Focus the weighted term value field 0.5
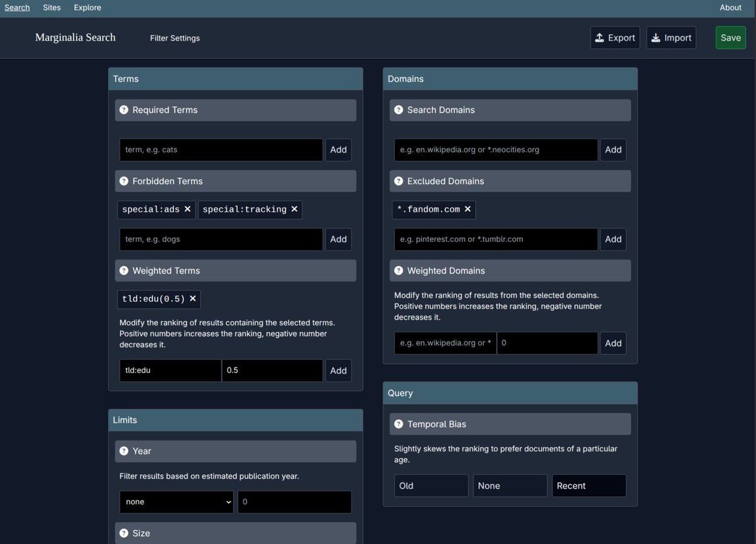Screen dimensions: 756x544 272,371
